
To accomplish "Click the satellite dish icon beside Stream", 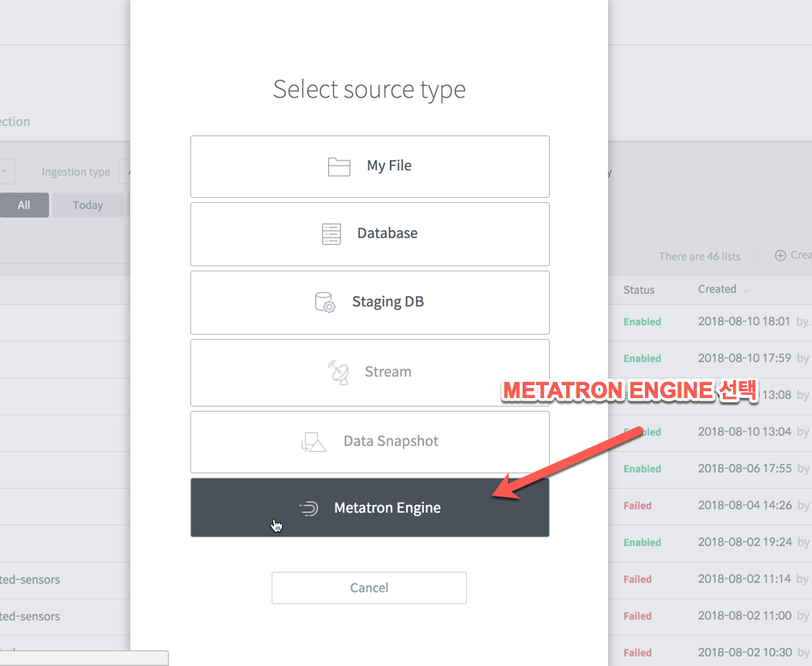I will tap(338, 372).
